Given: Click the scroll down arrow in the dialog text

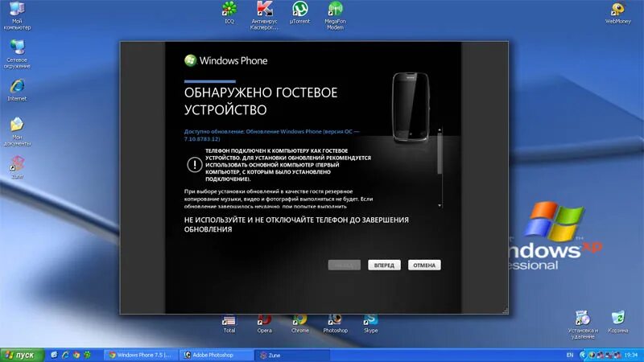Looking at the screenshot, I should coord(440,206).
